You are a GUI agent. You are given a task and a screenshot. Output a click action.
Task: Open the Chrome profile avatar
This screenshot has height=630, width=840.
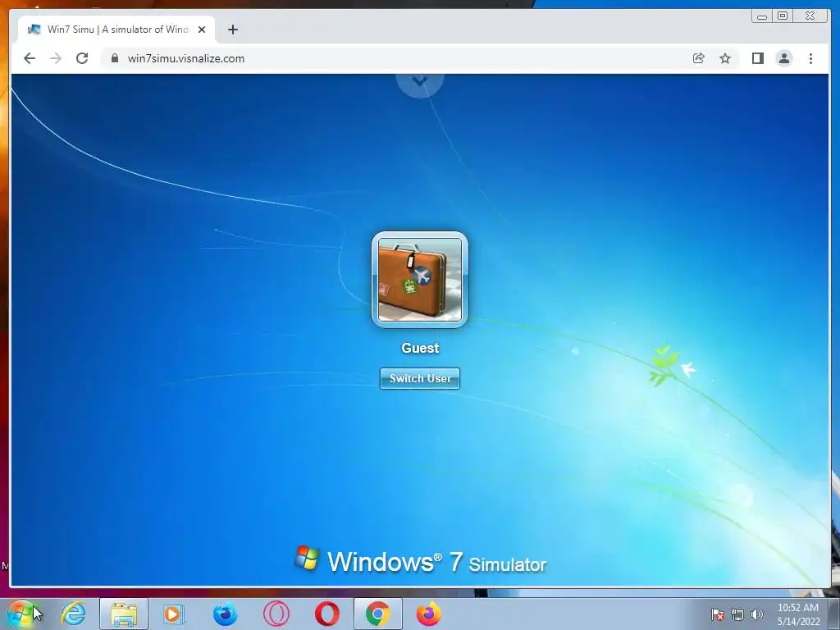783,58
